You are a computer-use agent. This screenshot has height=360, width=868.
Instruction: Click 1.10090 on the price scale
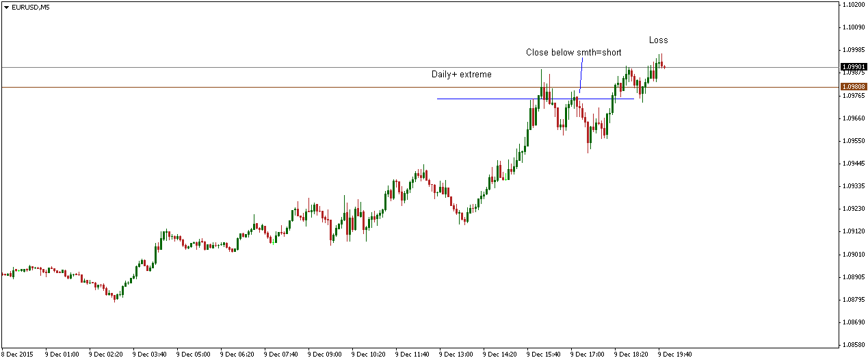click(853, 27)
